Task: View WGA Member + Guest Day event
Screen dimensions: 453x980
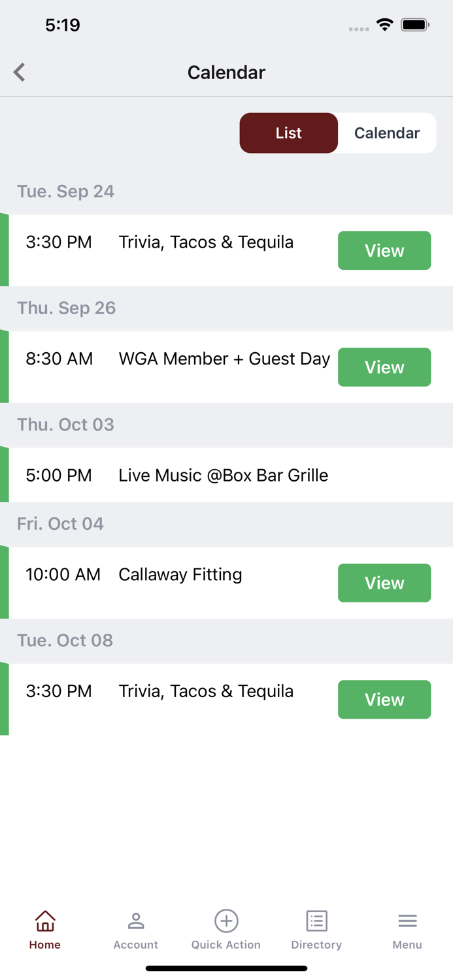Action: point(384,367)
